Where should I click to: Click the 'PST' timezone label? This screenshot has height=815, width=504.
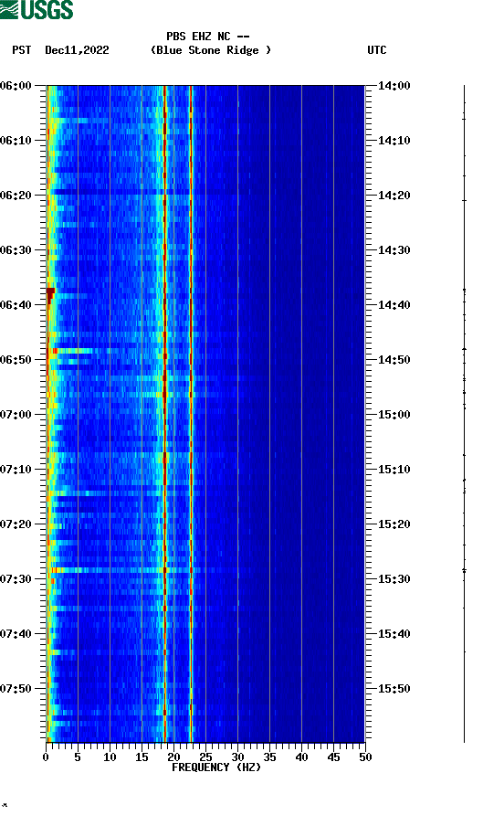21,50
